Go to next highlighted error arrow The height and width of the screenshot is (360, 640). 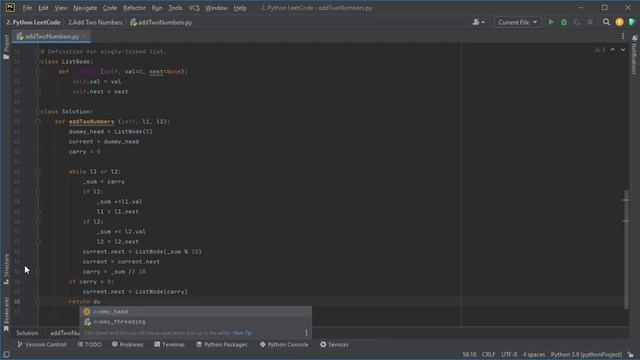click(x=623, y=50)
